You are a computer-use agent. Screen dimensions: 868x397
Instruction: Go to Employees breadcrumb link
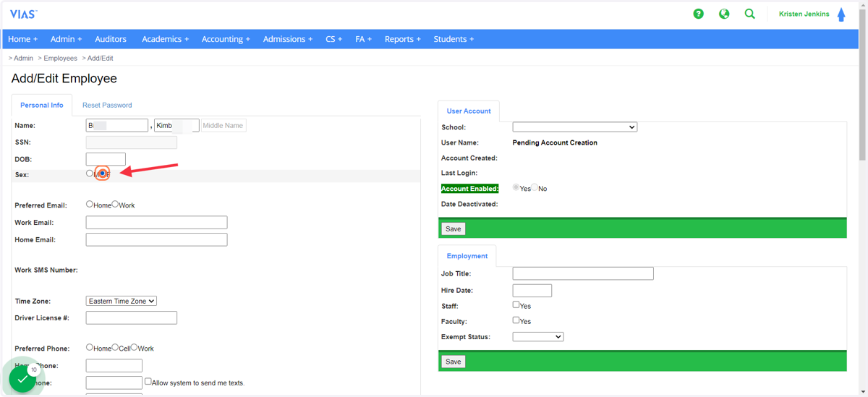click(59, 58)
